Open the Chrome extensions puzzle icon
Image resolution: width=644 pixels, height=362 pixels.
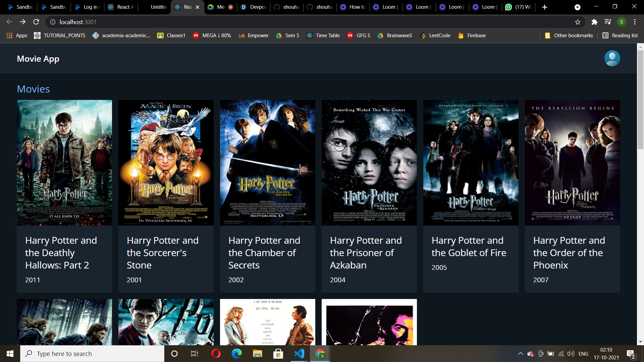pyautogui.click(x=594, y=22)
